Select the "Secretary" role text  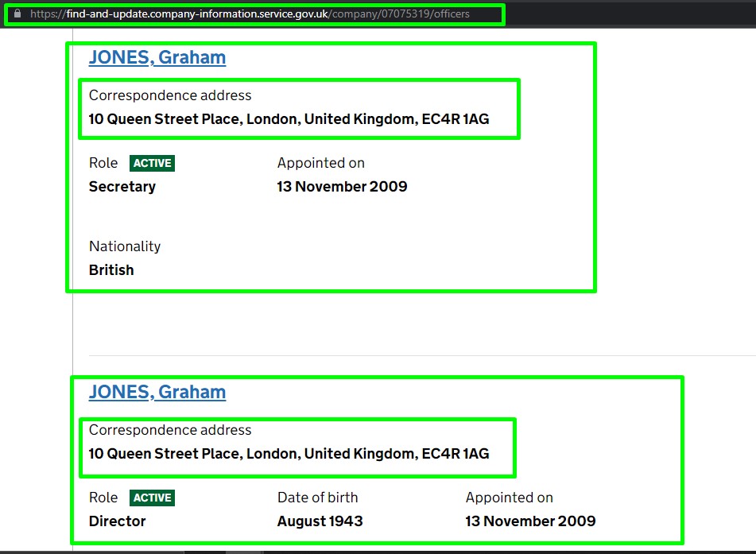coord(122,187)
